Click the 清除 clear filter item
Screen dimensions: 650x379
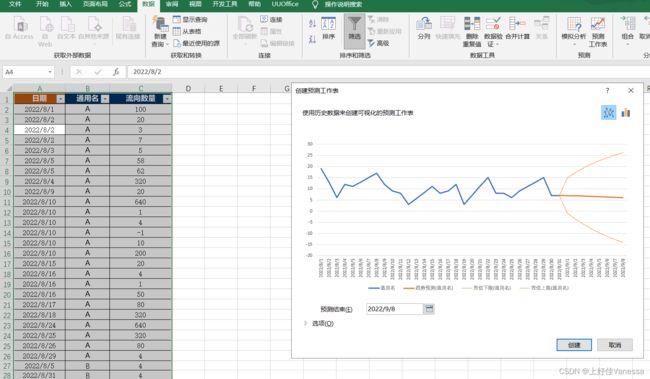point(378,19)
